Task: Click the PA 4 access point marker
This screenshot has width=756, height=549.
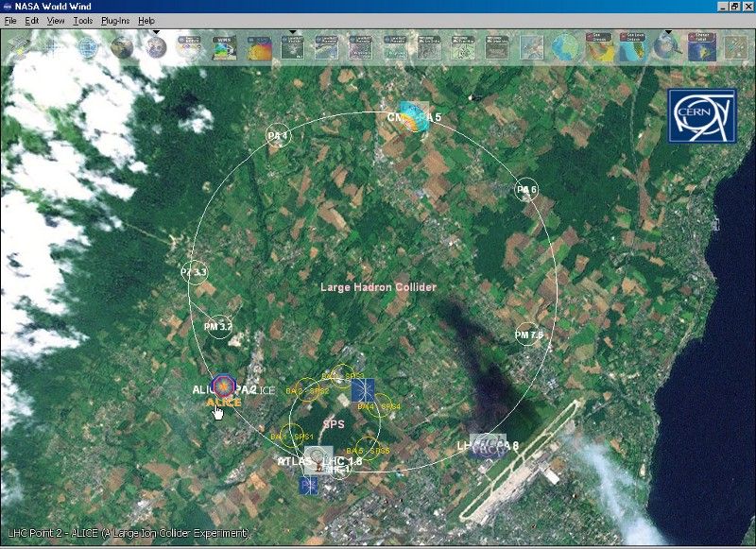Action: (x=278, y=135)
